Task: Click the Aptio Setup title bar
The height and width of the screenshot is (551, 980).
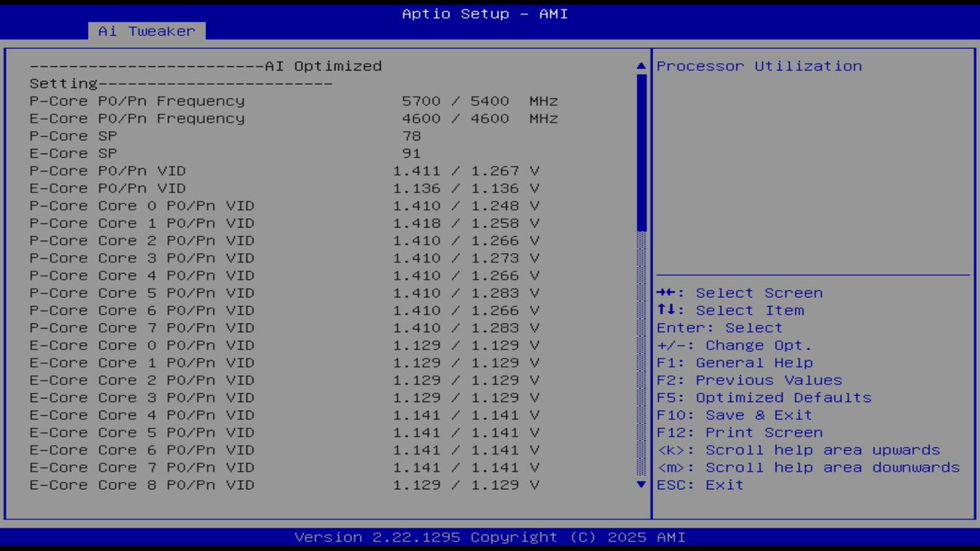Action: coord(484,14)
